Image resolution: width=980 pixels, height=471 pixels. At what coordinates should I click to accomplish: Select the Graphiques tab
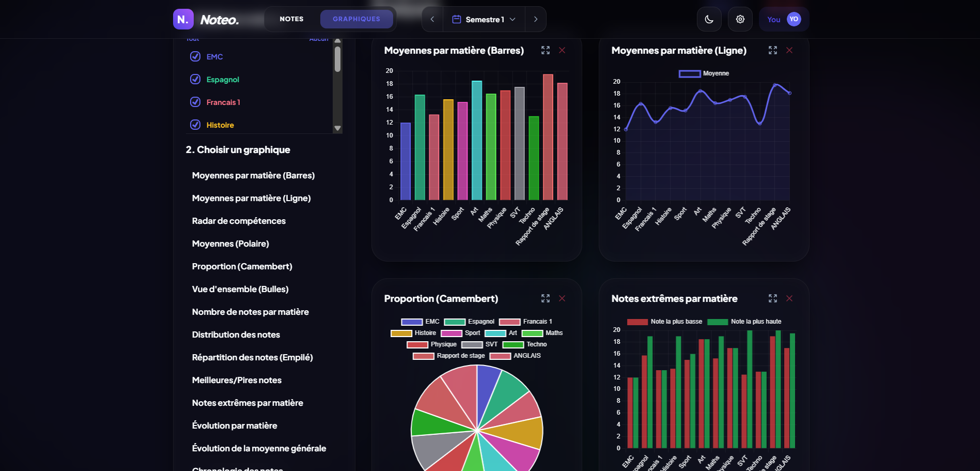click(x=356, y=19)
